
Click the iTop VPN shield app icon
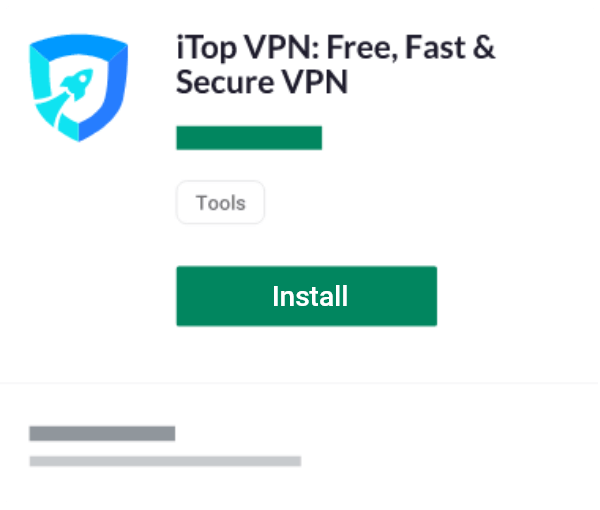(78, 88)
